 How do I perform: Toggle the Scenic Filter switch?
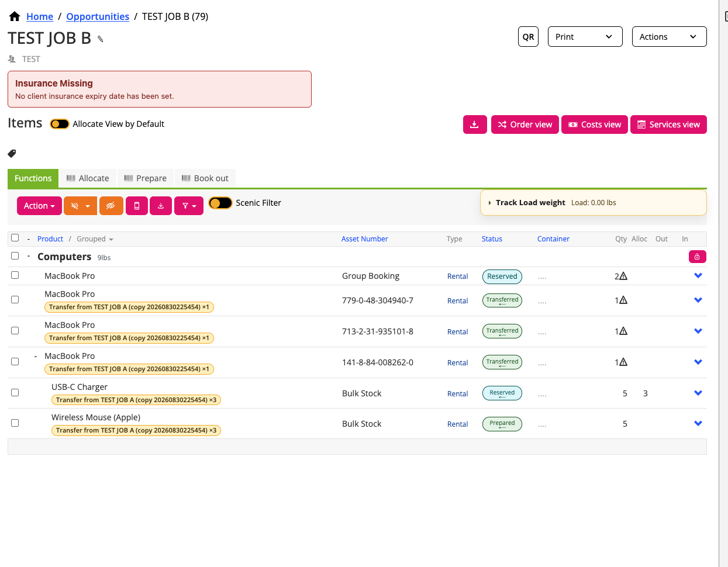[220, 203]
